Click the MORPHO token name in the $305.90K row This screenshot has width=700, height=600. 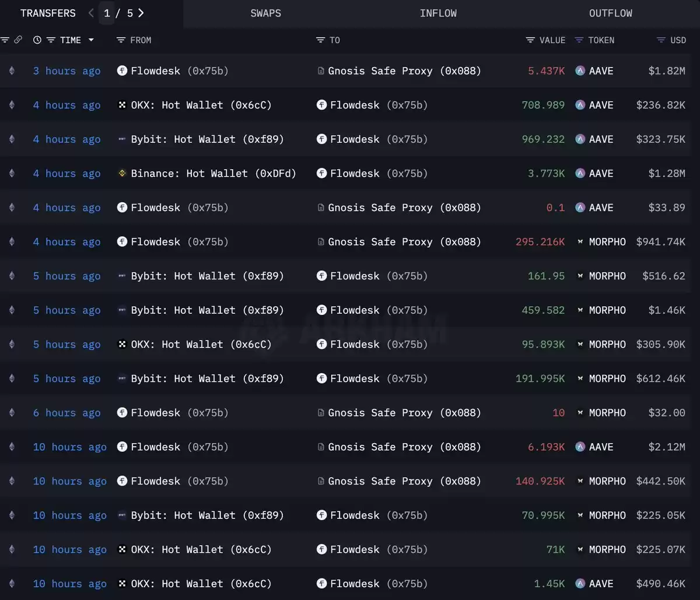click(x=607, y=344)
